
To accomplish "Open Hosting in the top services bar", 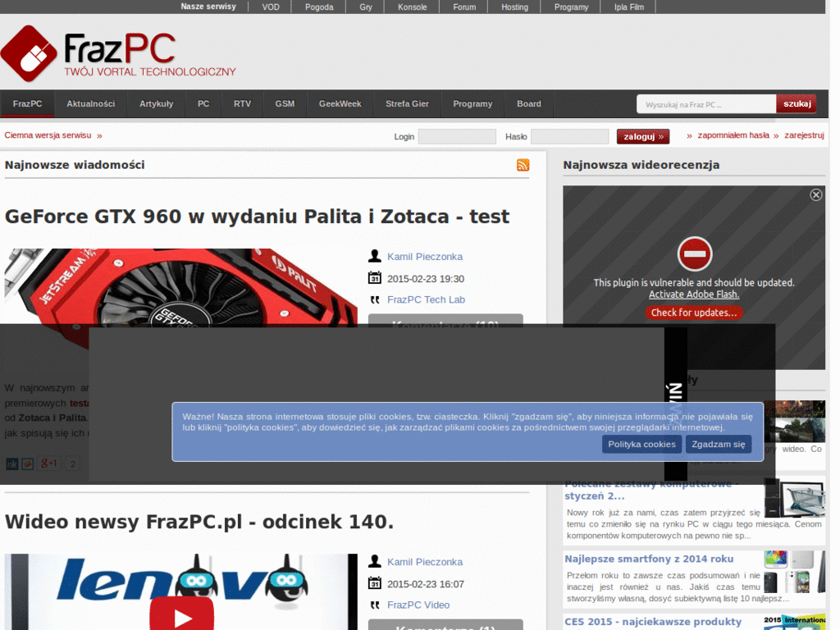I will pyautogui.click(x=515, y=7).
